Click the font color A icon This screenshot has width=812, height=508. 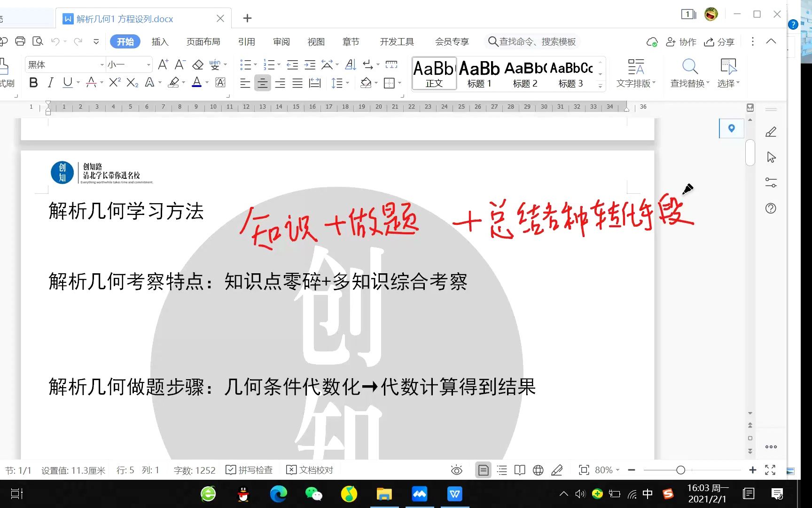[197, 83]
